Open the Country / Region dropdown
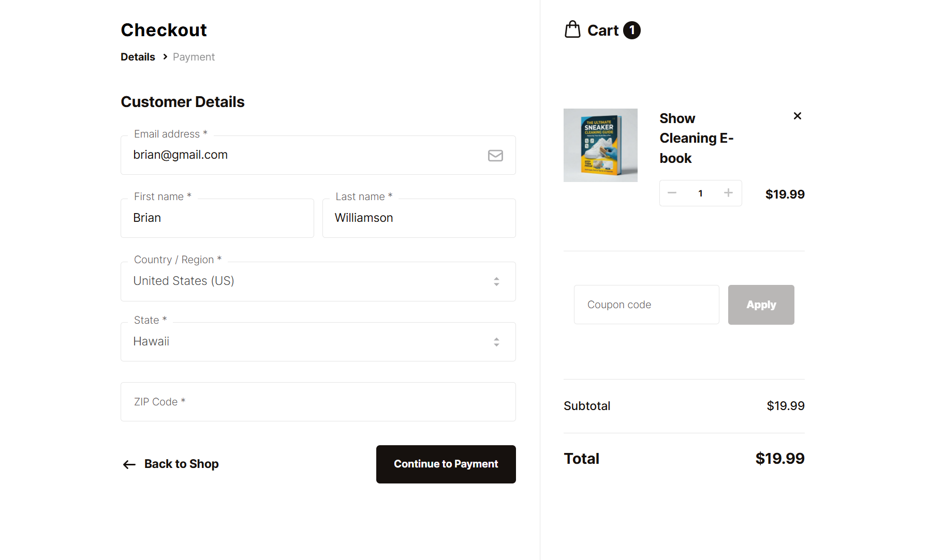 (318, 281)
